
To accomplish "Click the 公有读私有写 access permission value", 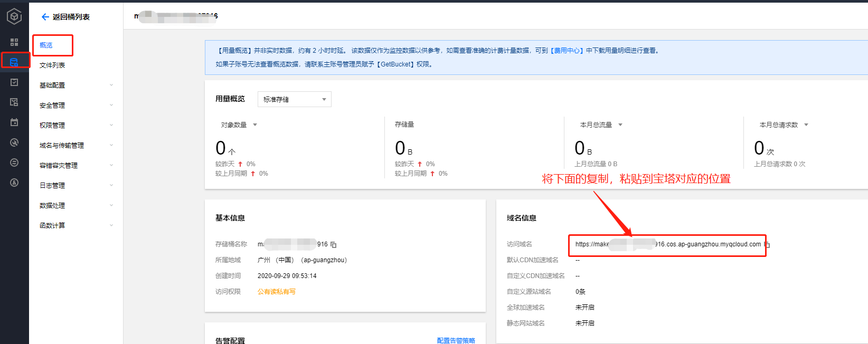I will (x=277, y=292).
